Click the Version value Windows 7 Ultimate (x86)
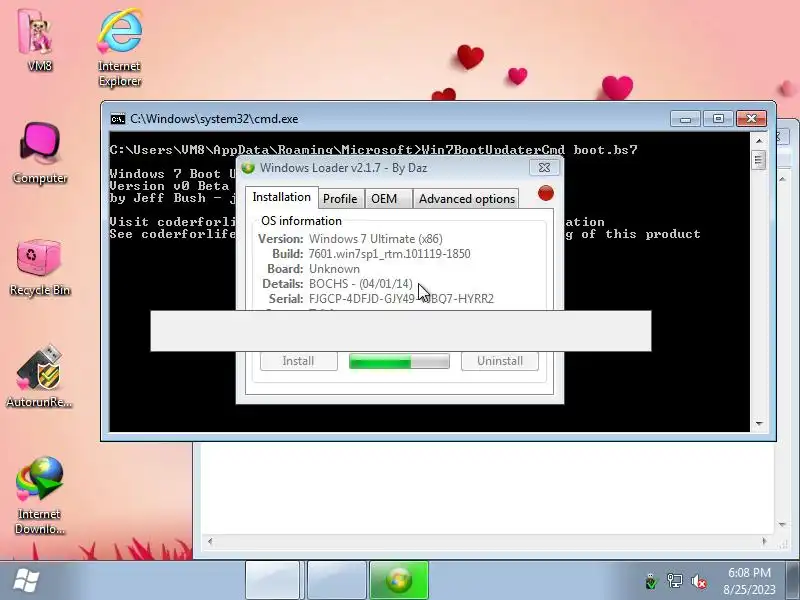 pyautogui.click(x=376, y=239)
